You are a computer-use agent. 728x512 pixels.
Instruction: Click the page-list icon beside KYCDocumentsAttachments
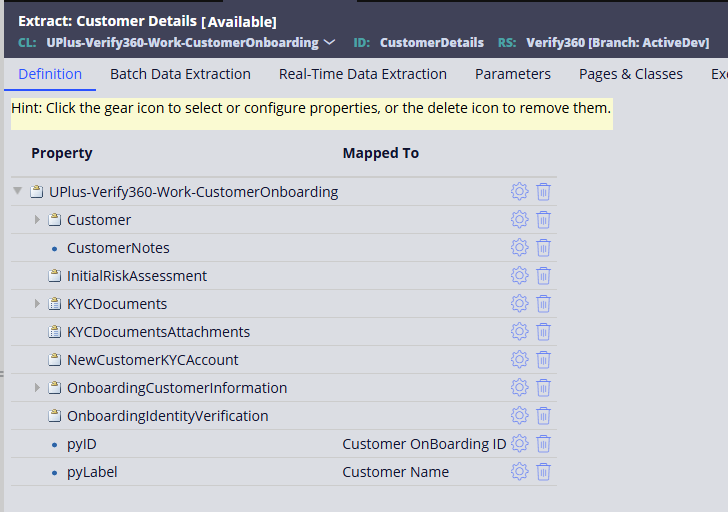coord(54,331)
